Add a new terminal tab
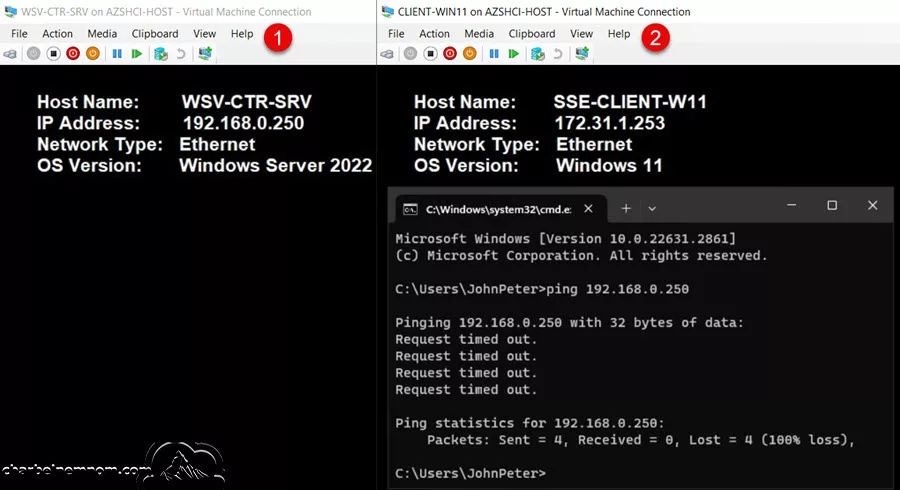Image resolution: width=900 pixels, height=490 pixels. point(626,209)
